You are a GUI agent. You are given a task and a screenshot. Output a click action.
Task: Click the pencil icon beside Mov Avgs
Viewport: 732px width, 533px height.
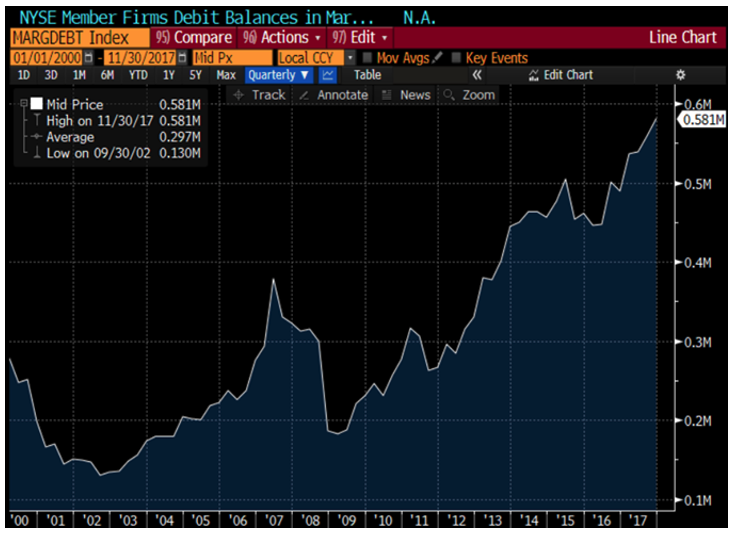[x=438, y=57]
